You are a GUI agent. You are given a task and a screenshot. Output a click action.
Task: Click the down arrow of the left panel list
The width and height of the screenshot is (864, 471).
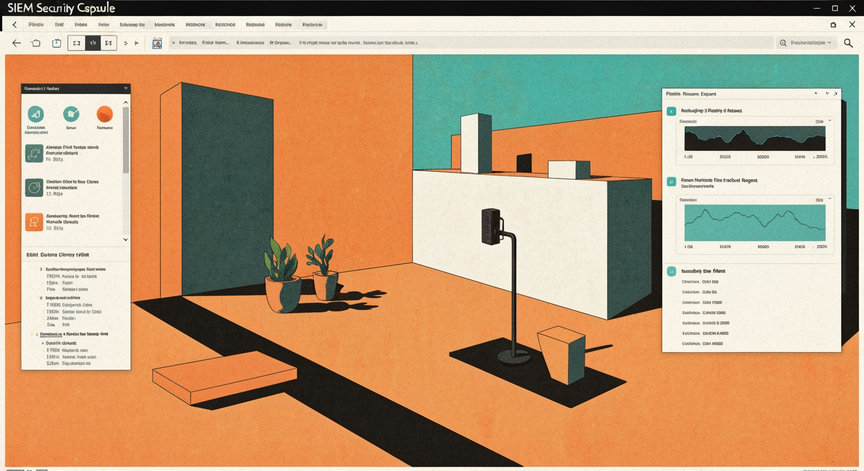[126, 239]
